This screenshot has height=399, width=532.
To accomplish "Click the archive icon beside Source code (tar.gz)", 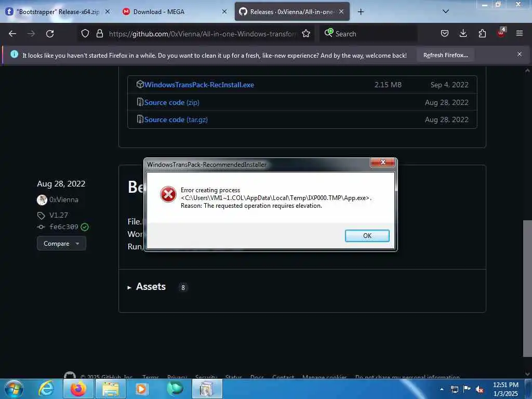I will point(140,119).
